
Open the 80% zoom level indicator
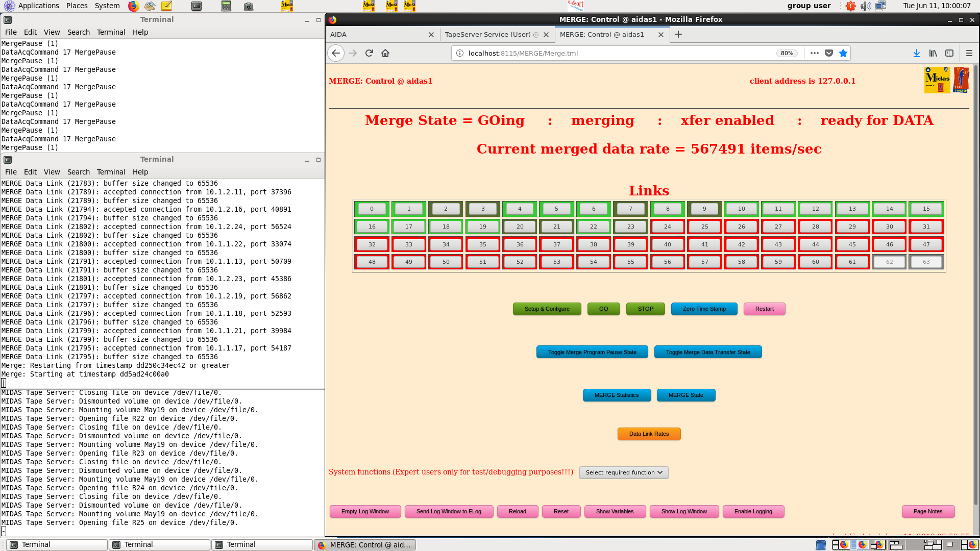(x=787, y=53)
